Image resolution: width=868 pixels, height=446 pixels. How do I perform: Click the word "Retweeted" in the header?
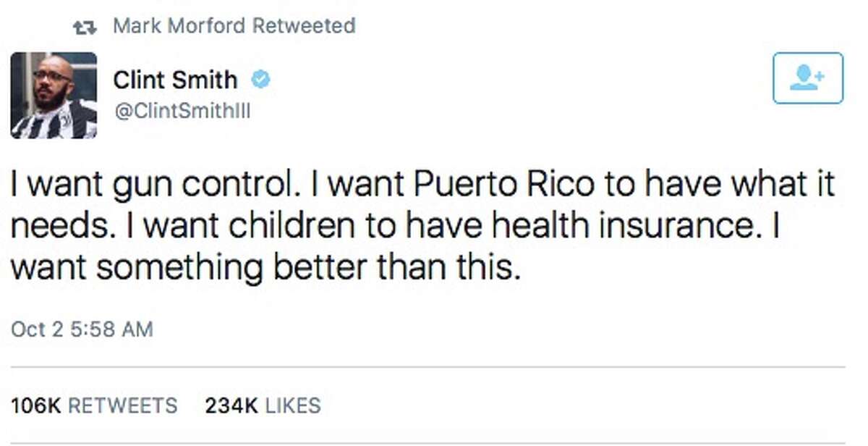(x=303, y=27)
